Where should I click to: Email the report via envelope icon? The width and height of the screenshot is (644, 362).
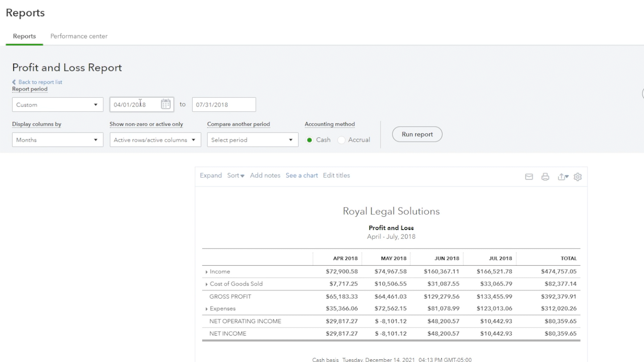tap(529, 177)
